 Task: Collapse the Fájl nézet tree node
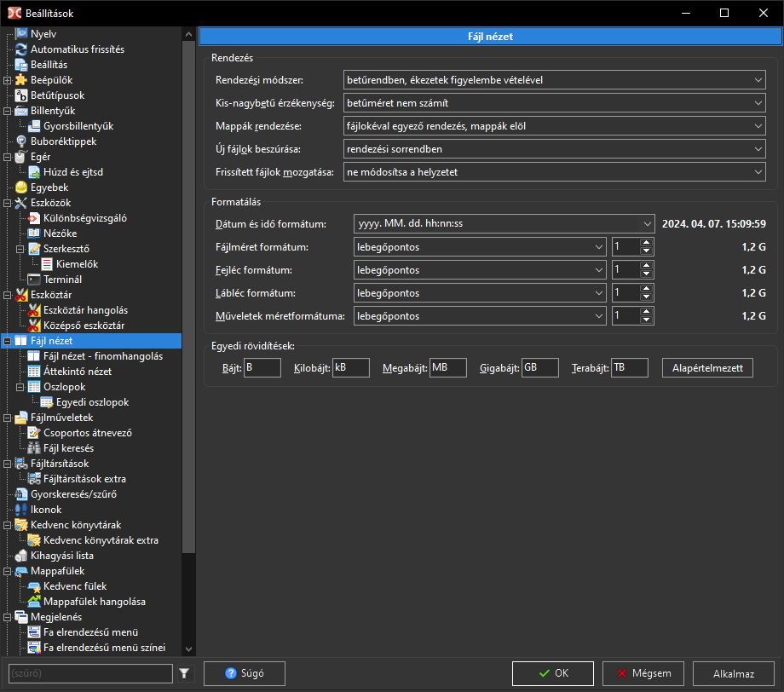coord(8,341)
